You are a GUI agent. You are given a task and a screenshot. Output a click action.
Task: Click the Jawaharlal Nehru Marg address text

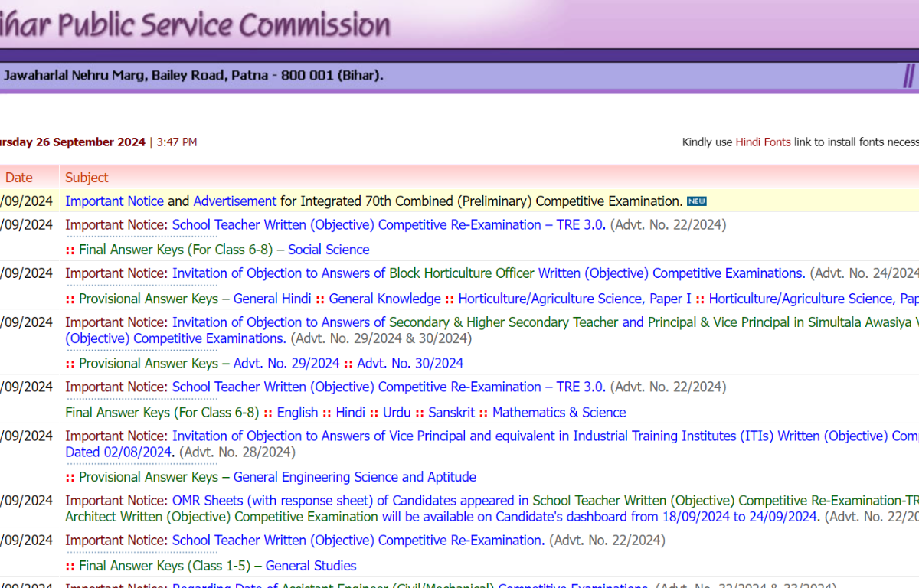(x=193, y=76)
